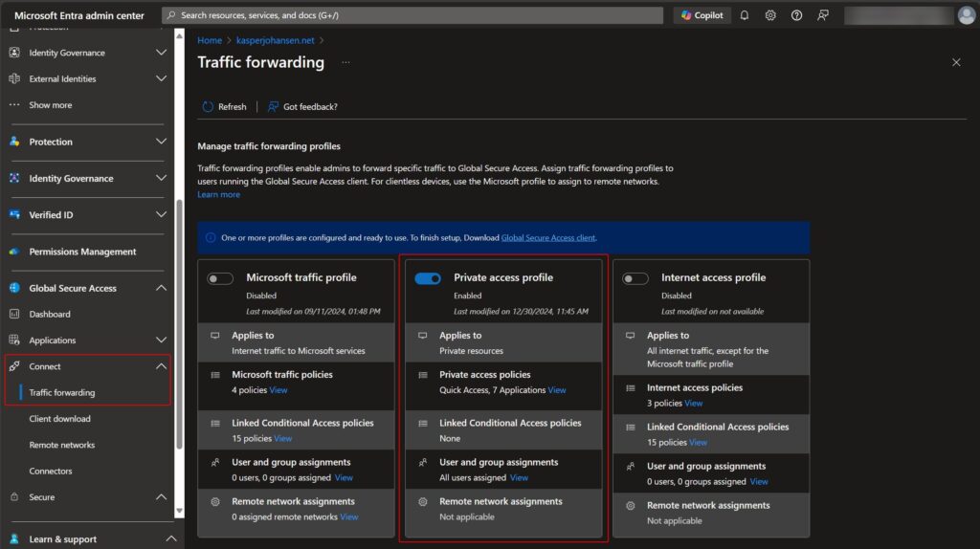Open the ellipsis more options beside Traffic forwarding
This screenshot has height=549, width=980.
(x=345, y=62)
